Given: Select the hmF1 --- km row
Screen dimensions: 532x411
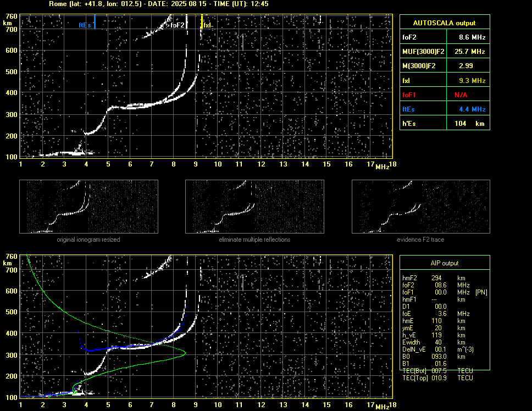Looking at the screenshot, I should click(x=434, y=299).
